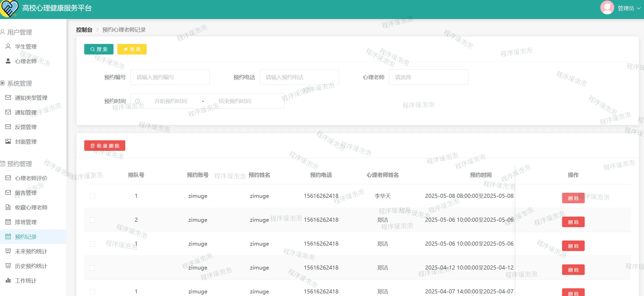Tick the checkbox of the first 李华天 row
The image size is (644, 296).
click(x=92, y=196)
